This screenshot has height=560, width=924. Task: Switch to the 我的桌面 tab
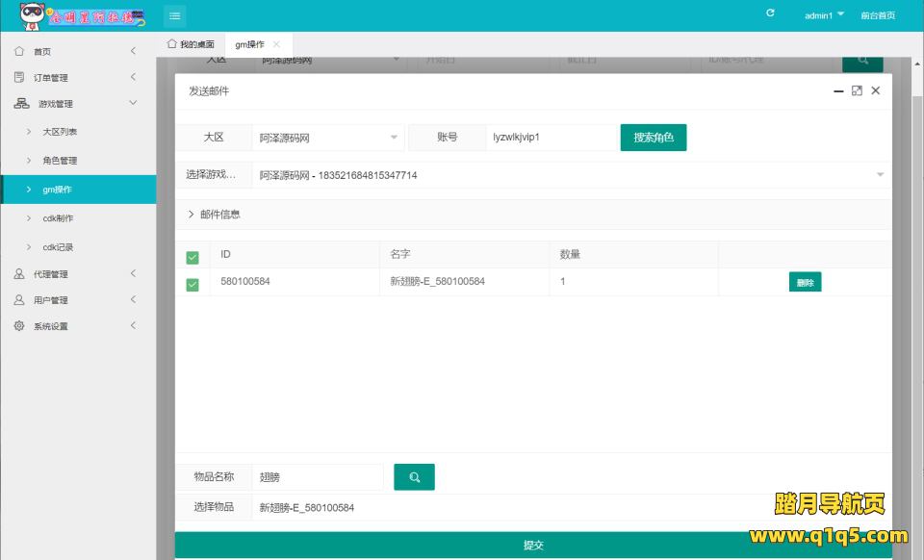192,44
